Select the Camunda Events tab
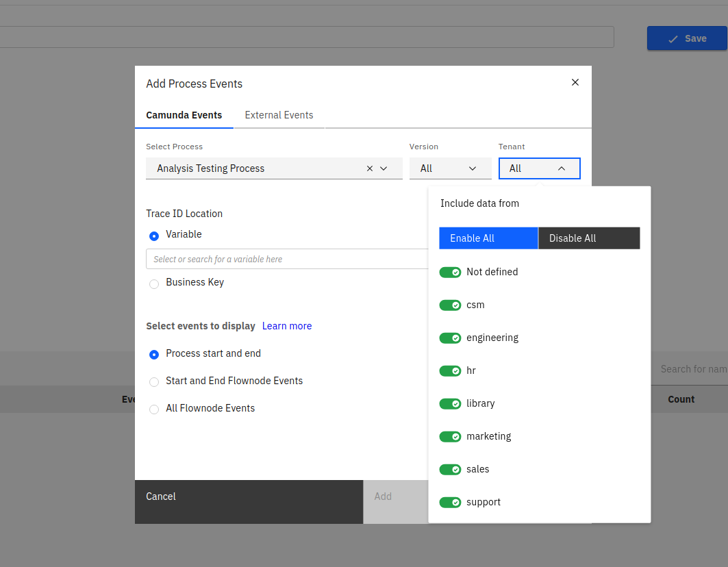Viewport: 728px width, 567px height. click(x=184, y=115)
